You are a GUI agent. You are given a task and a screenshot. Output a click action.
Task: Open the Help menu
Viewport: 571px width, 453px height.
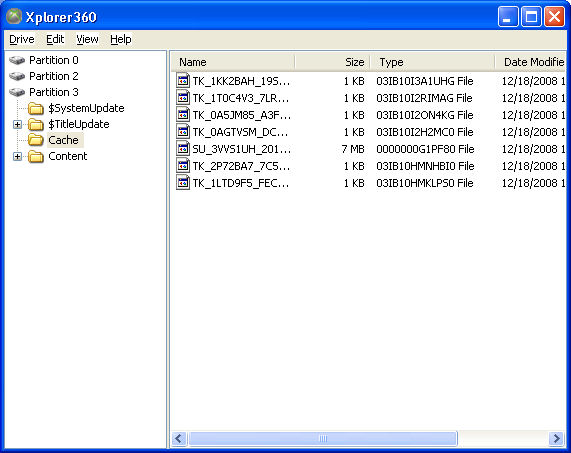tap(121, 39)
